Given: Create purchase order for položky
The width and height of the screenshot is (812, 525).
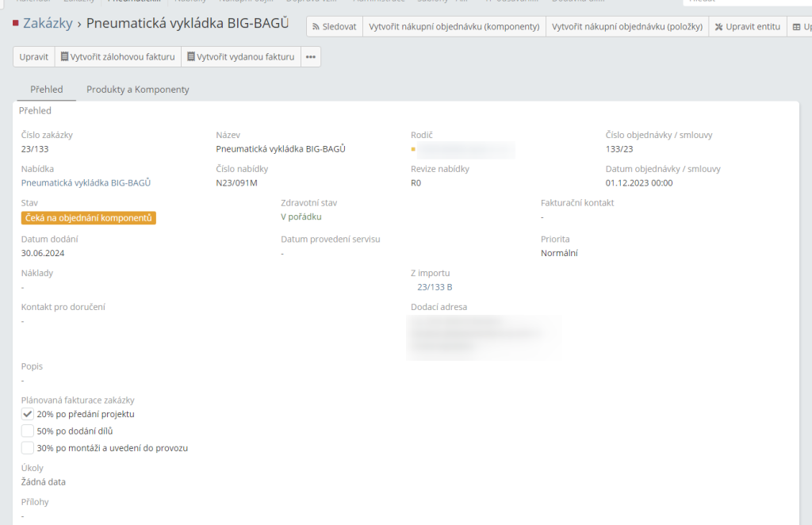Looking at the screenshot, I should (x=627, y=27).
